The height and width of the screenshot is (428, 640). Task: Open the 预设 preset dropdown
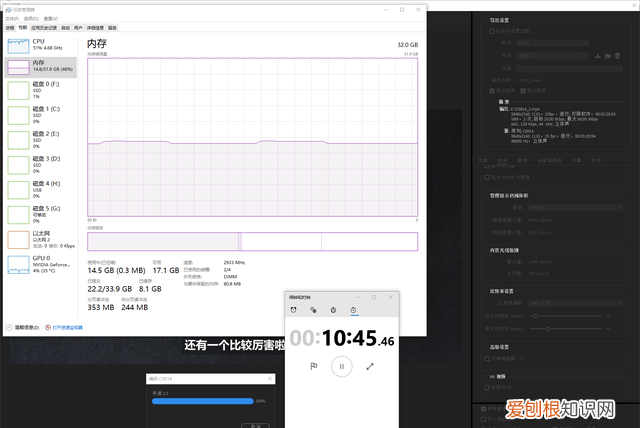(x=552, y=55)
